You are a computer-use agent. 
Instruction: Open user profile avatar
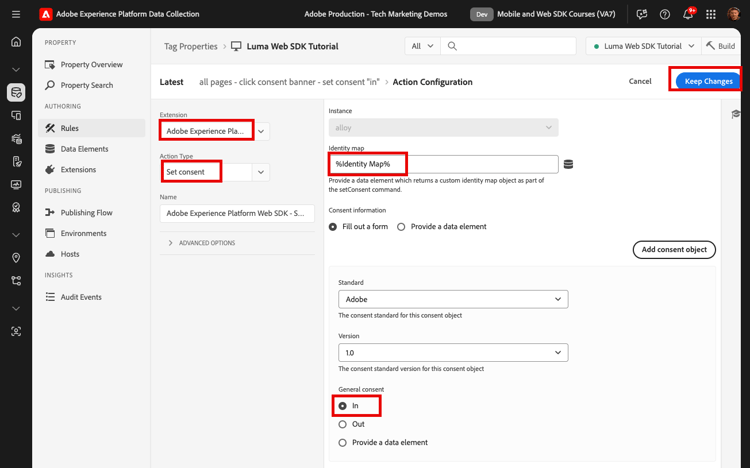[734, 14]
